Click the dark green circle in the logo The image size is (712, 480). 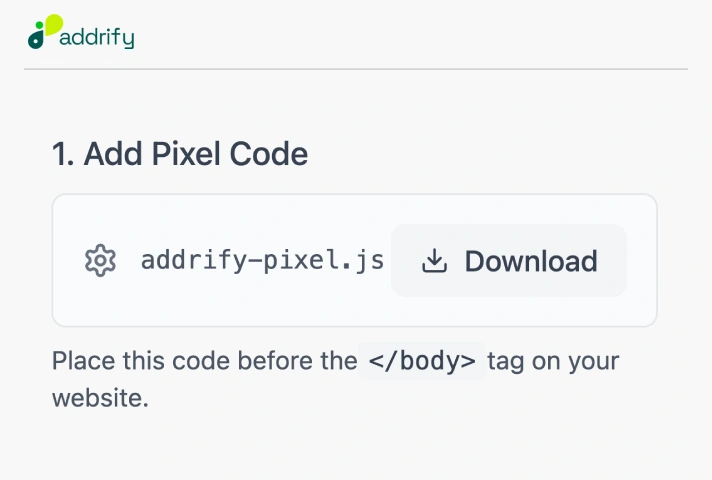coord(36,41)
